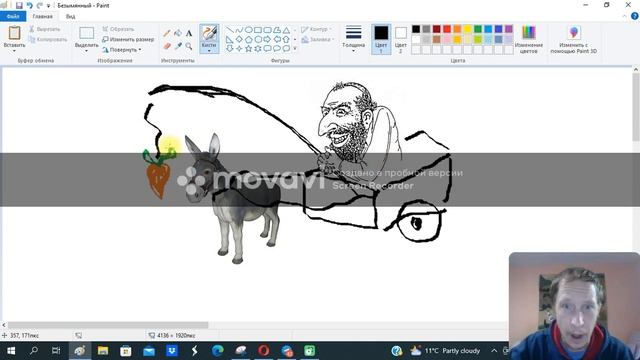The width and height of the screenshot is (640, 360).
Task: Open the Повернуть rotate dropdown
Action: (122, 50)
